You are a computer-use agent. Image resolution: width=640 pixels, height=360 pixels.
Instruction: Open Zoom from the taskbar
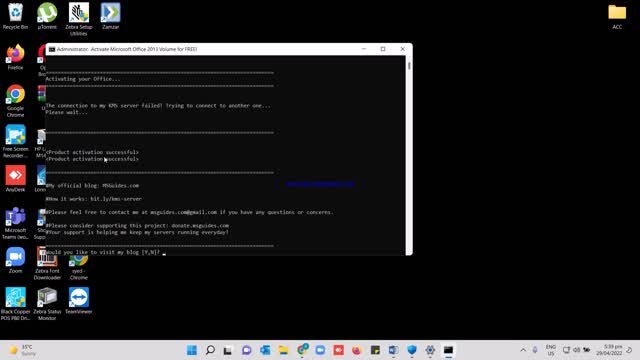pyautogui.click(x=320, y=350)
